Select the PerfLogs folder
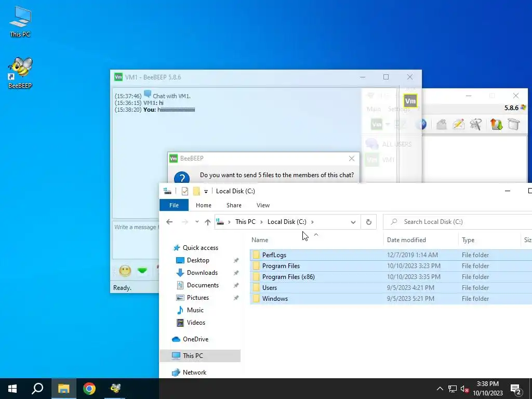532x399 pixels. point(391,255)
